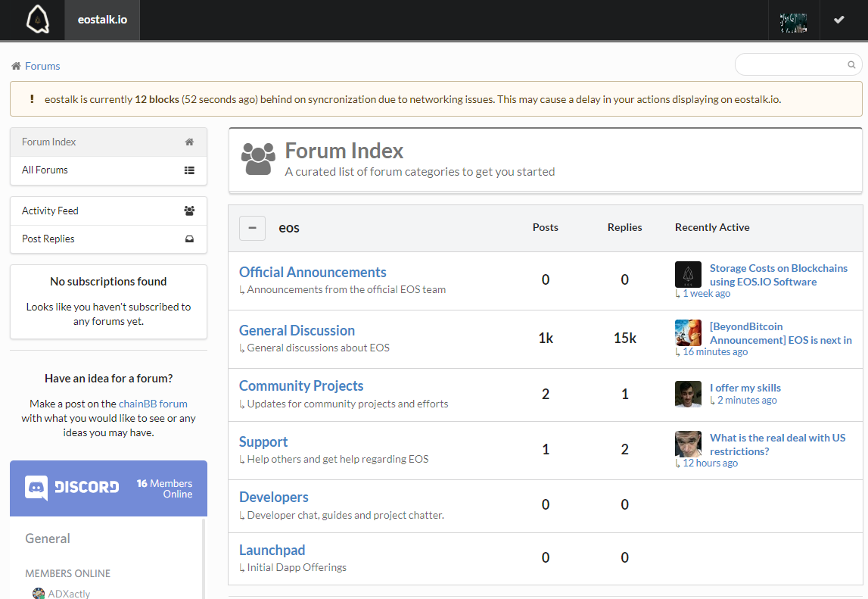Screen dimensions: 868x599
Task: Click the '15k' replies count
Action: pos(625,338)
